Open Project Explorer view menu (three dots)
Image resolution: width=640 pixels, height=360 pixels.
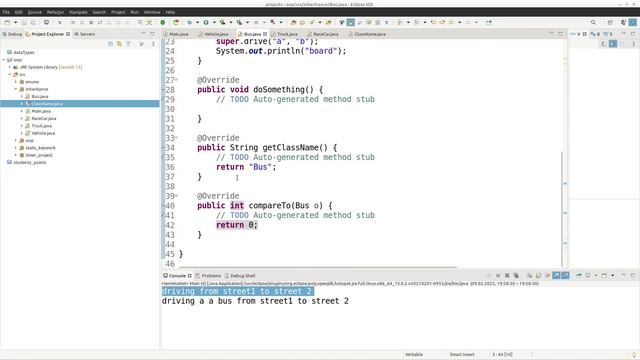click(153, 43)
